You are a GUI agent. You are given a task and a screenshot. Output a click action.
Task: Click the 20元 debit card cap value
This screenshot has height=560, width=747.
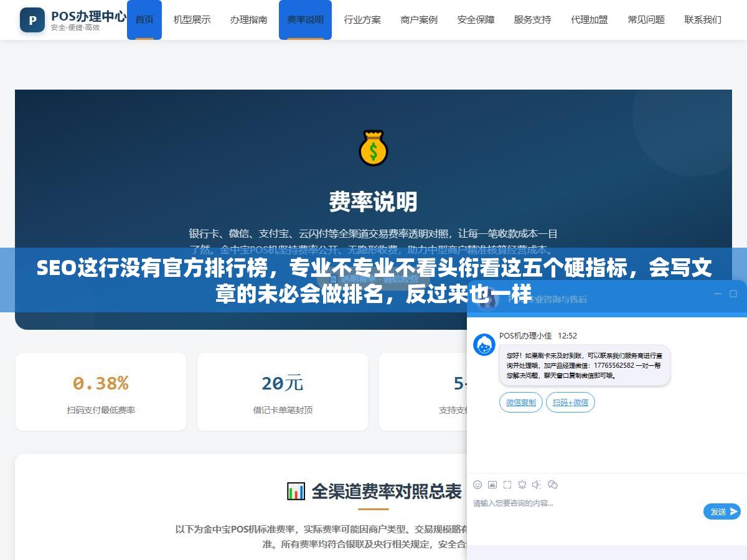pos(283,383)
